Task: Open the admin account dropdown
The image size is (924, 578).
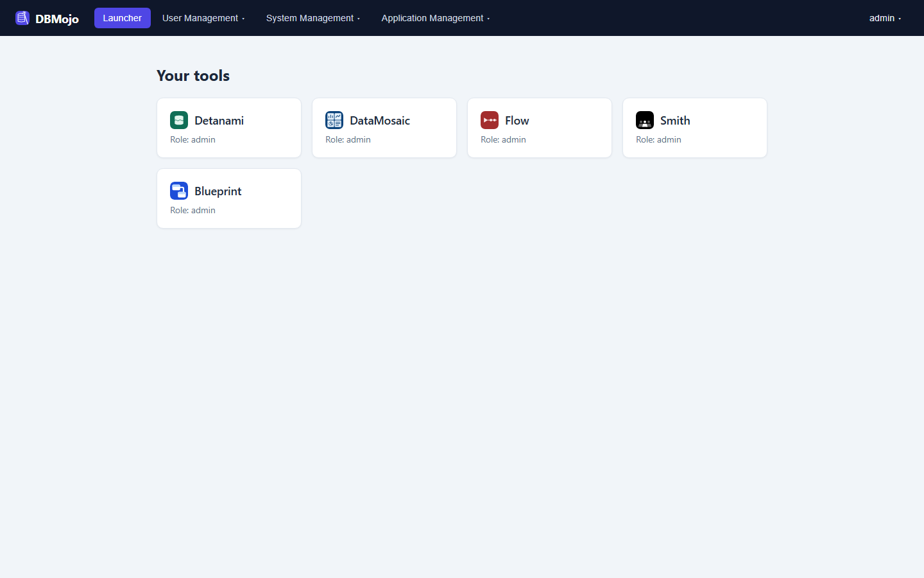Action: pos(885,18)
